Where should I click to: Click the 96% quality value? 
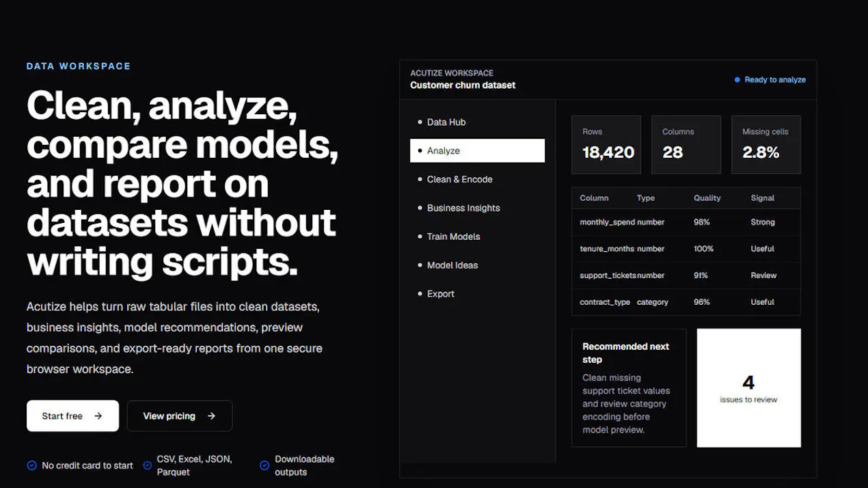coord(702,302)
